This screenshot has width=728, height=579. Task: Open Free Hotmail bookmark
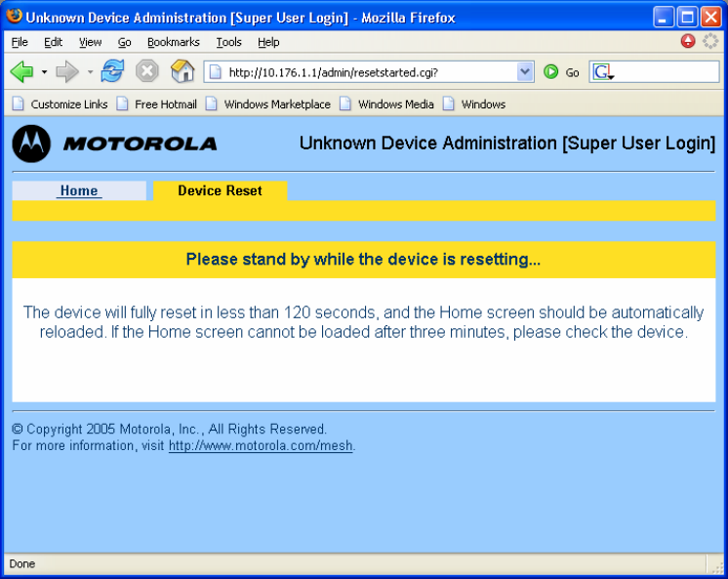tap(157, 104)
